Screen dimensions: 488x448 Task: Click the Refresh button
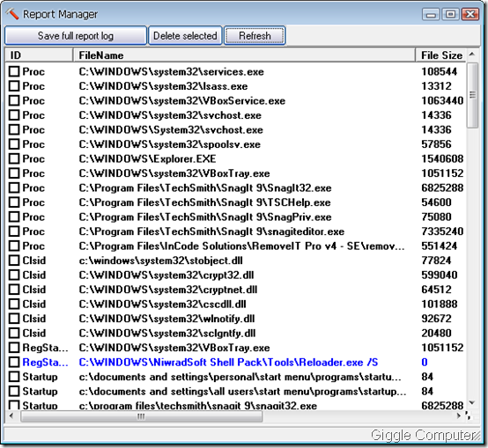coord(255,36)
